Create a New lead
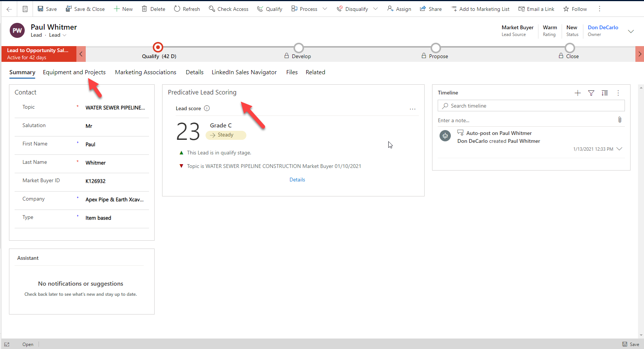 123,9
